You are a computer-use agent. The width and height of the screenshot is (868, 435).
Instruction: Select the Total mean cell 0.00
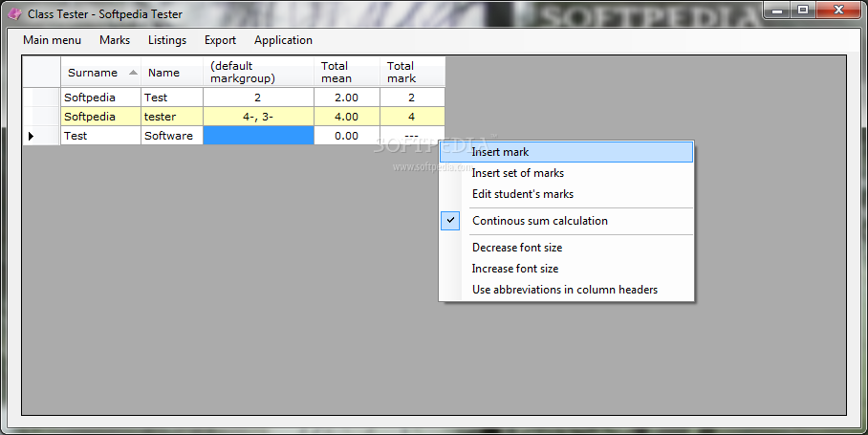coord(347,136)
